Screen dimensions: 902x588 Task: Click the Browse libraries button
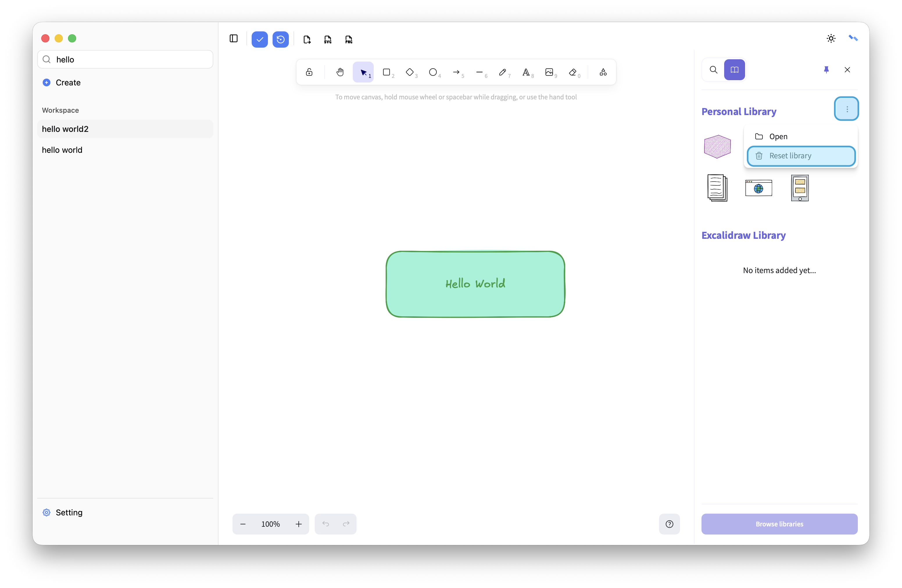[x=779, y=524]
